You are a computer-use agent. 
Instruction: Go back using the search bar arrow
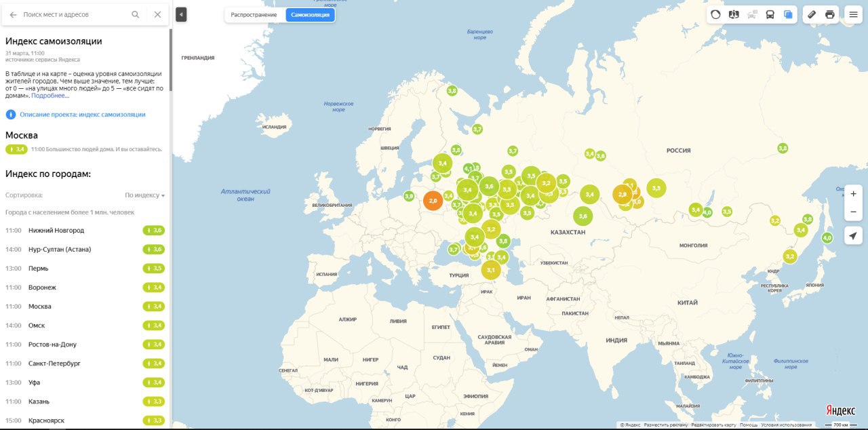click(x=13, y=14)
